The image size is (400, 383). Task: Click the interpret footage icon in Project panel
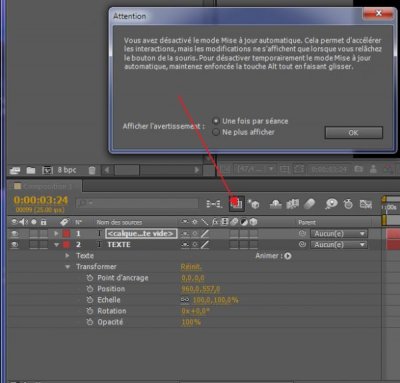point(15,170)
